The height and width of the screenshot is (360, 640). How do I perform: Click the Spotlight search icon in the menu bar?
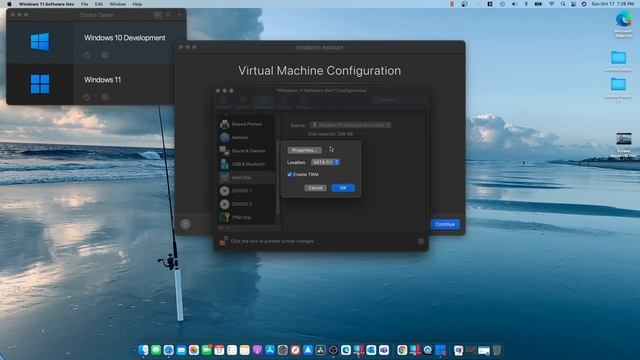[563, 4]
